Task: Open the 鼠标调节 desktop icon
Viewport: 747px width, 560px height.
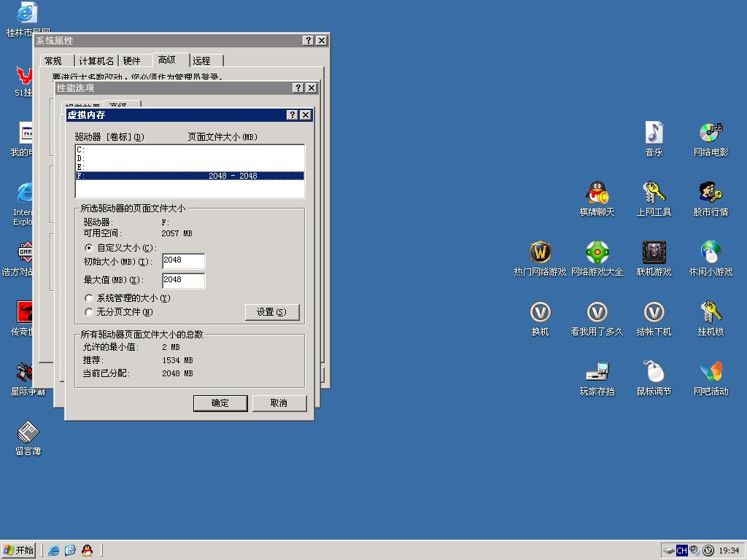Action: pyautogui.click(x=654, y=373)
